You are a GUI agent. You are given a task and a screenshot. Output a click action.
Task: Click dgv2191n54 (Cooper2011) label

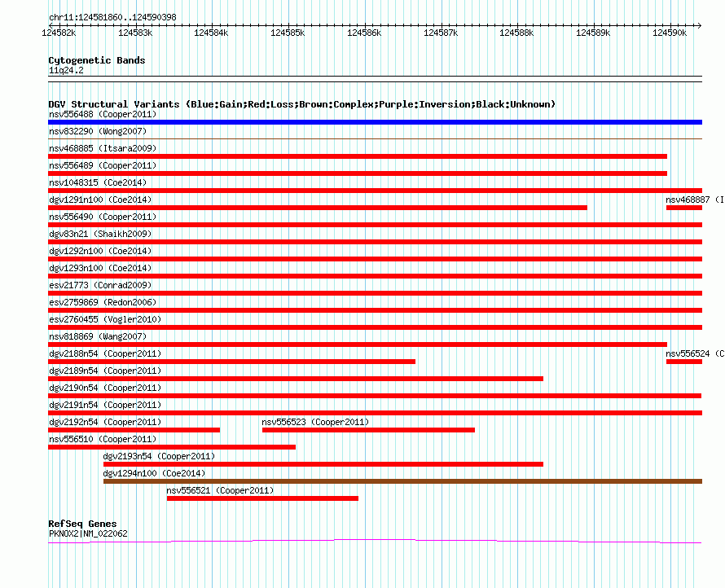pyautogui.click(x=105, y=405)
